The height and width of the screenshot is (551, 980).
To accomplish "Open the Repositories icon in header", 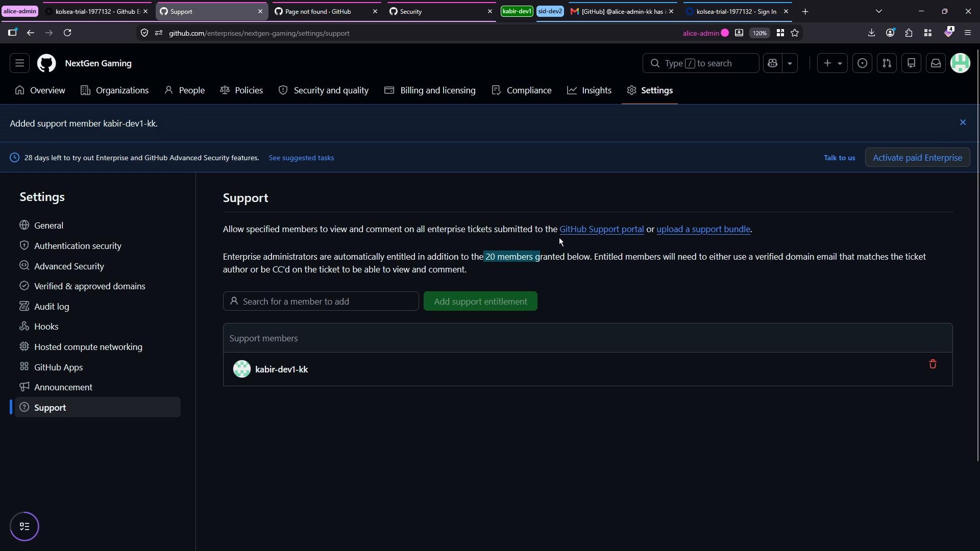I will pyautogui.click(x=911, y=63).
